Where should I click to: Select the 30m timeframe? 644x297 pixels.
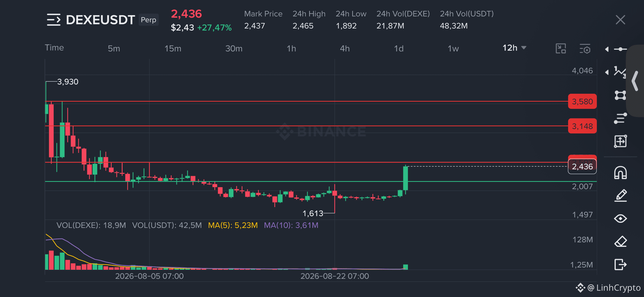pos(234,48)
